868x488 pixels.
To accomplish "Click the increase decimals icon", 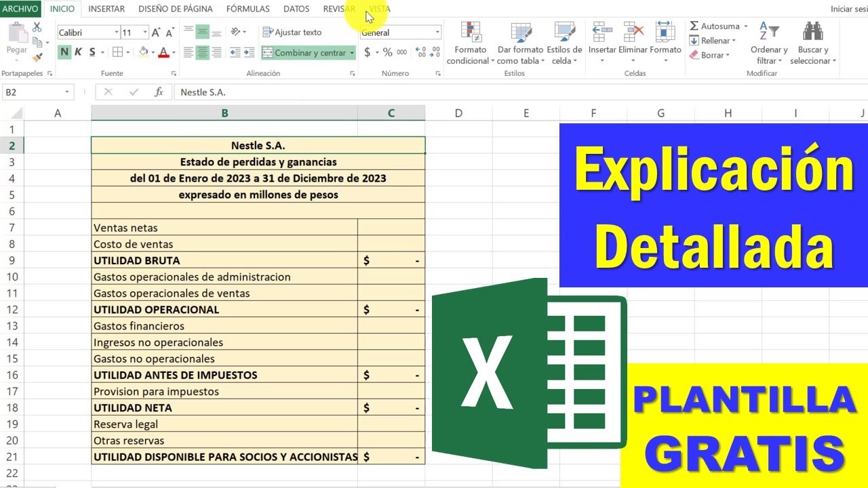I will coord(420,52).
